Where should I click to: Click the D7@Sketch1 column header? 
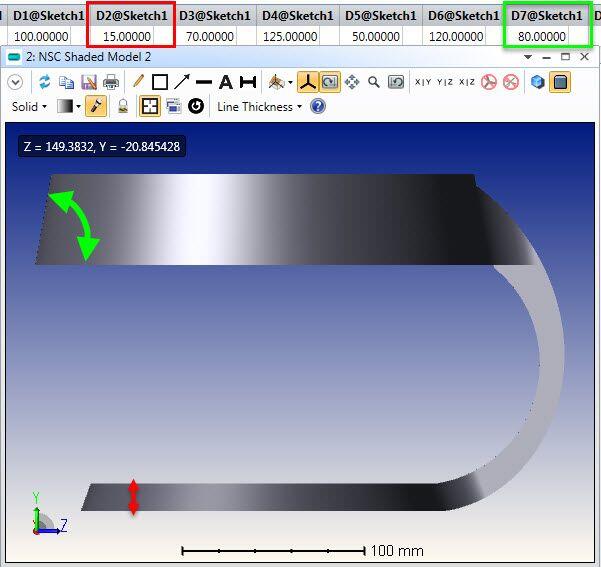pos(547,16)
